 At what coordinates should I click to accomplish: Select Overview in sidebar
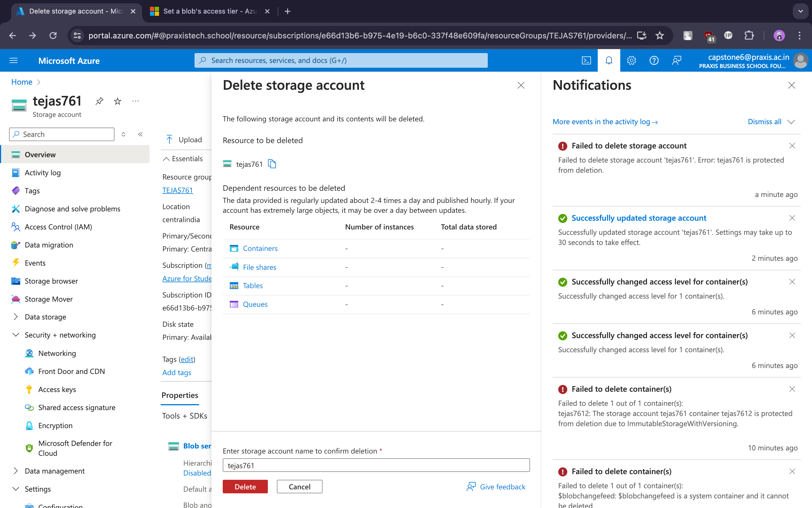tap(75, 155)
